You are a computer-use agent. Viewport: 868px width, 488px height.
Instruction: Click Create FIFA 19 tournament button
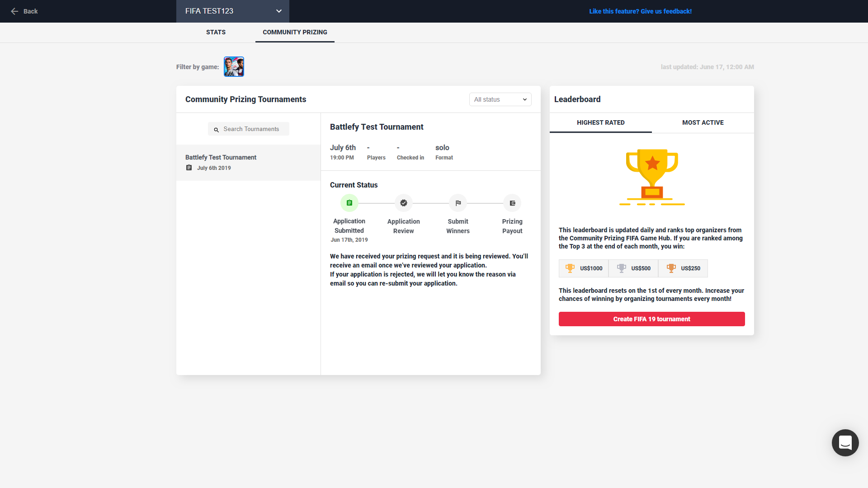pyautogui.click(x=651, y=319)
